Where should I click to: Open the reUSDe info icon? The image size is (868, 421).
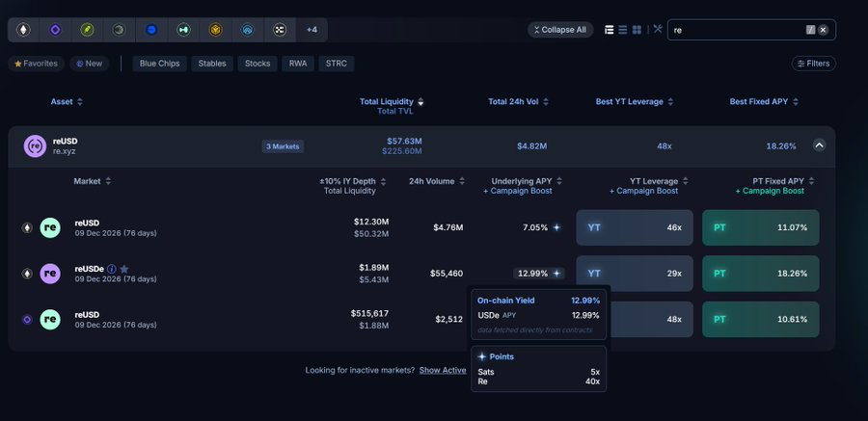[x=112, y=269]
